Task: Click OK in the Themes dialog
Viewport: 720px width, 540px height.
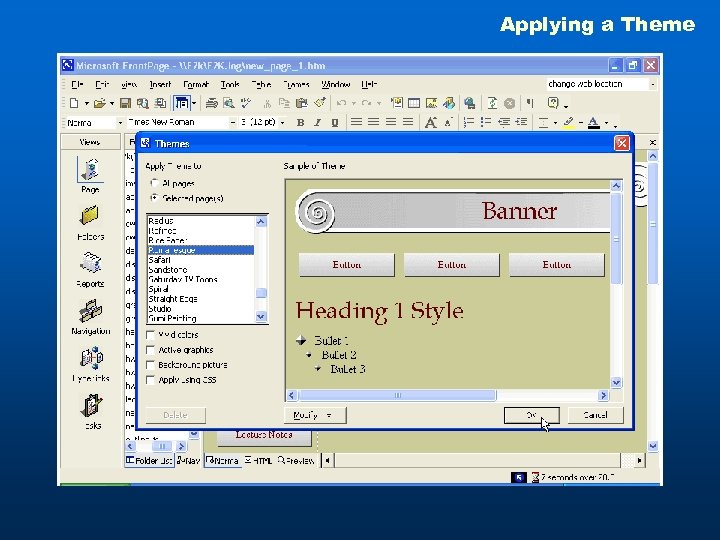Action: click(531, 415)
